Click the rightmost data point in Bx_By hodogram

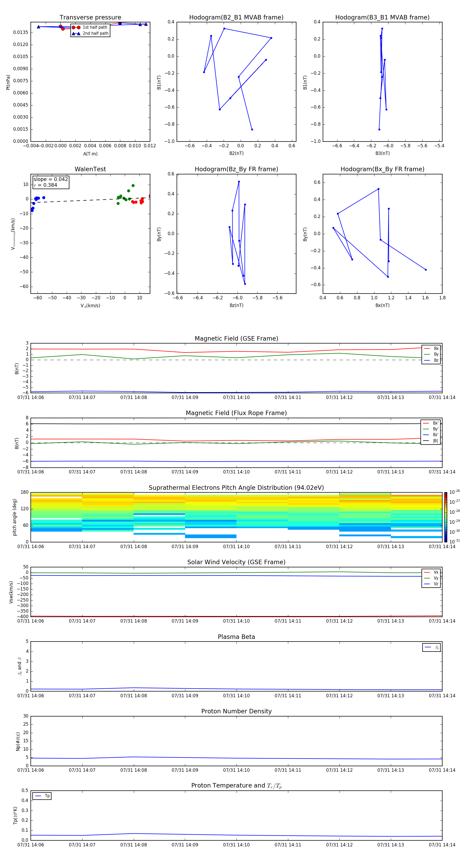(425, 270)
